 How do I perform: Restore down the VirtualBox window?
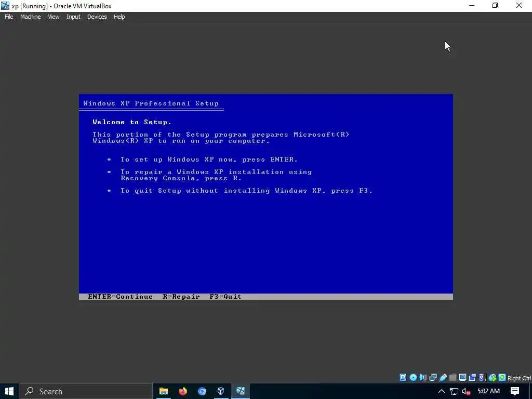[x=495, y=5]
